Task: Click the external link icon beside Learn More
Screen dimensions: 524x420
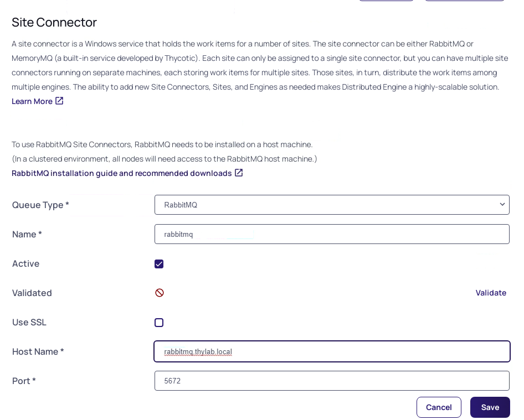Action: (59, 101)
